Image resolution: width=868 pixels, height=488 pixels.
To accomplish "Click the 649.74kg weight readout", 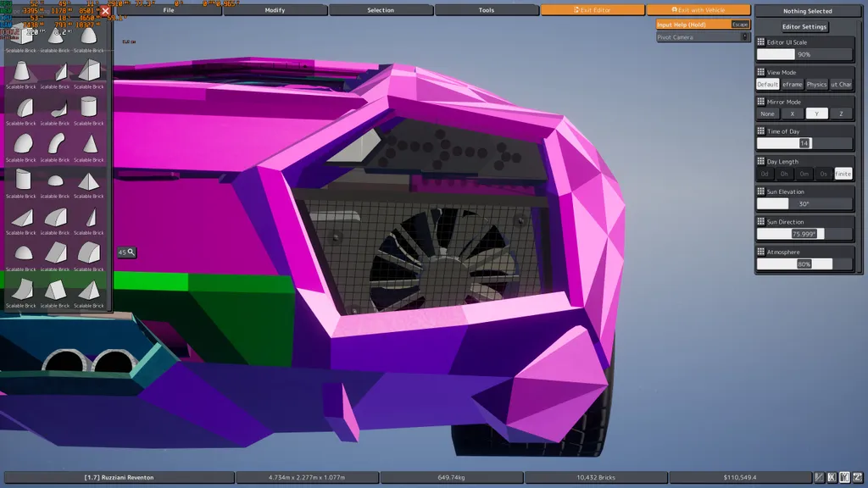I will click(x=451, y=477).
